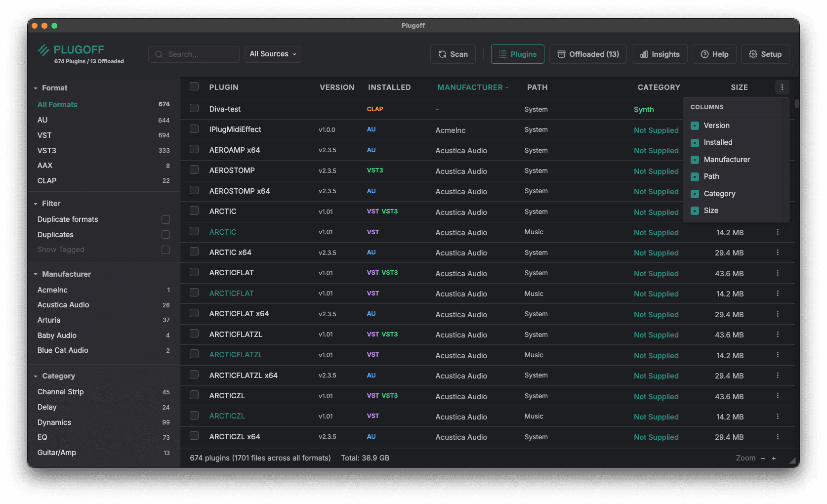
Task: Click the Plugoff logo icon
Action: tap(43, 50)
